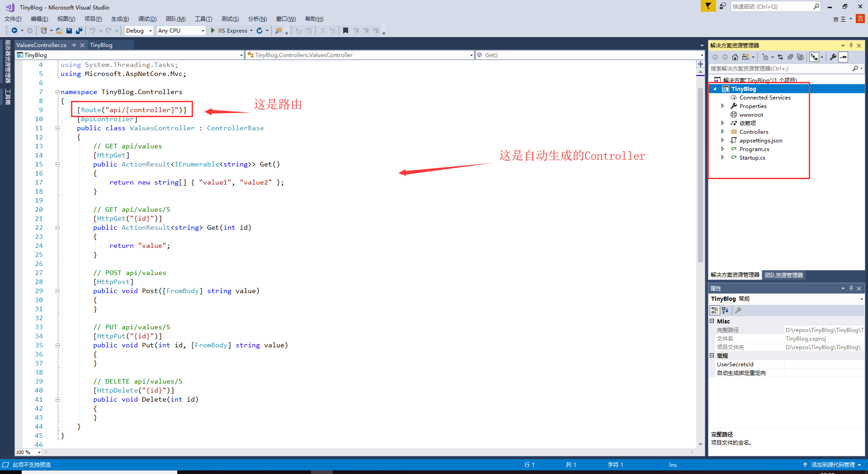The image size is (868, 474).
Task: Collapse the ValuesController class at line 11
Action: [57, 128]
